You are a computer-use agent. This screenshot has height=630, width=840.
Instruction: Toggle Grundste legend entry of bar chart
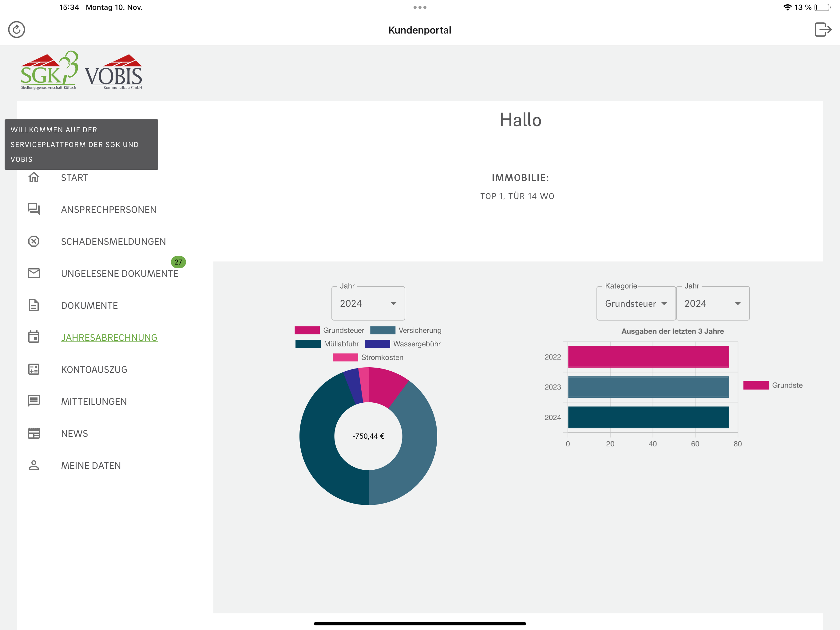pos(773,385)
